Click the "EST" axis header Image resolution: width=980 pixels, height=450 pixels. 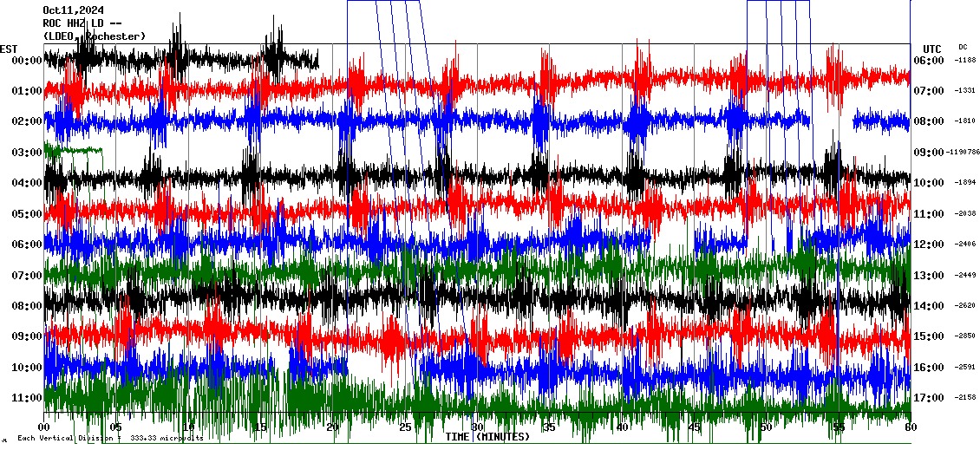pyautogui.click(x=9, y=49)
